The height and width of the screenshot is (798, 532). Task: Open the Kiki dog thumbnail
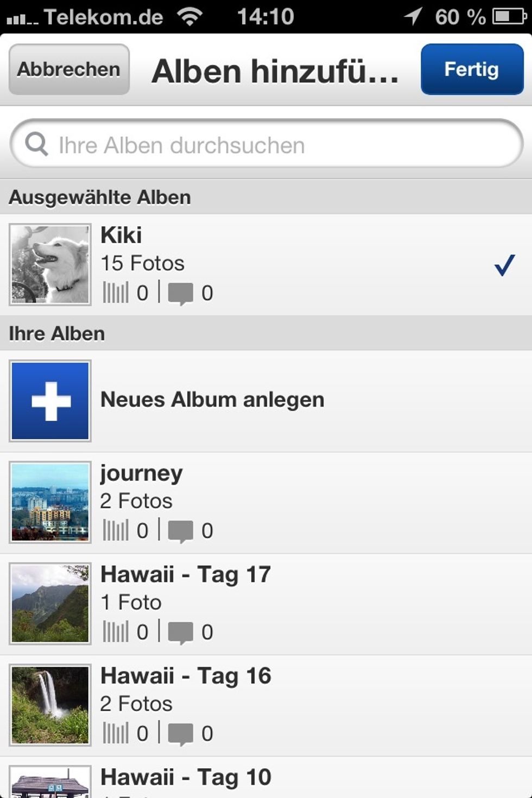point(50,264)
